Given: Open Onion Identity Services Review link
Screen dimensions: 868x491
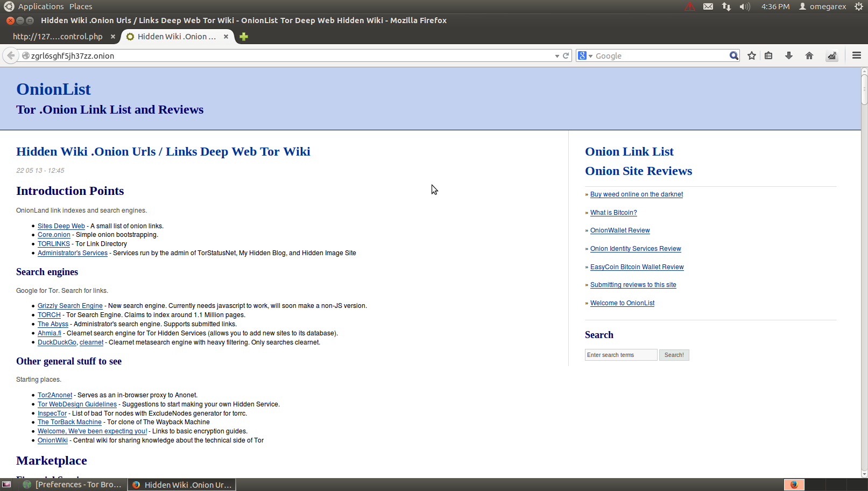Looking at the screenshot, I should (x=636, y=249).
